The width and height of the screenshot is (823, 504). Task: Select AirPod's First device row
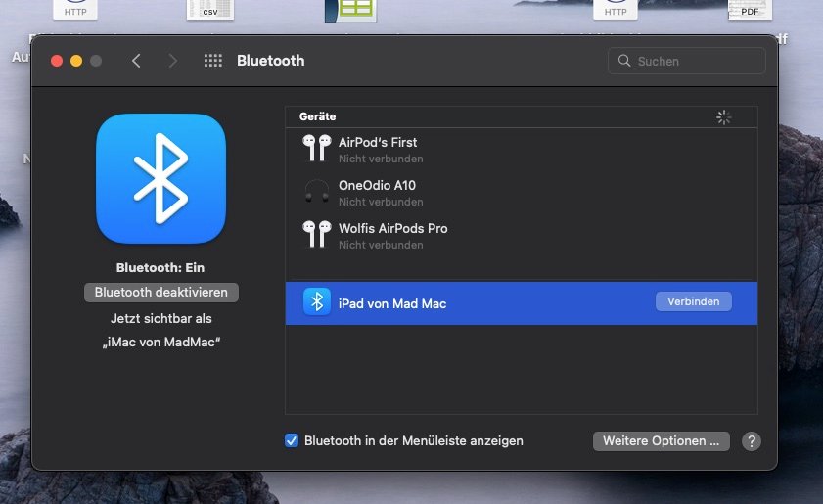pos(521,149)
